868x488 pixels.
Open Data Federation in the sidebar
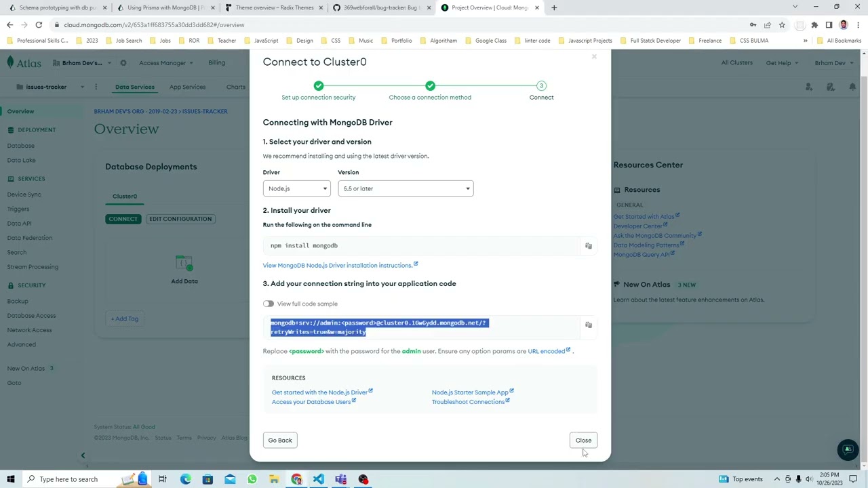30,238
